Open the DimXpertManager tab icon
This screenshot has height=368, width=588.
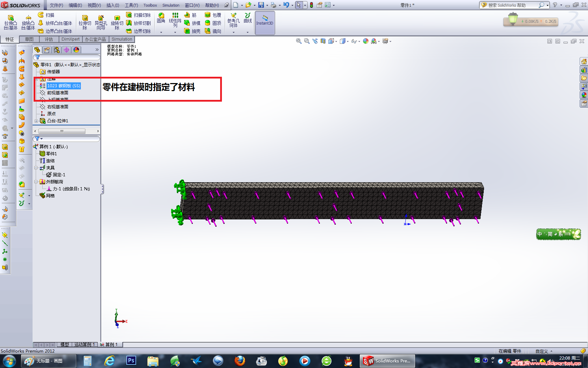coord(66,50)
